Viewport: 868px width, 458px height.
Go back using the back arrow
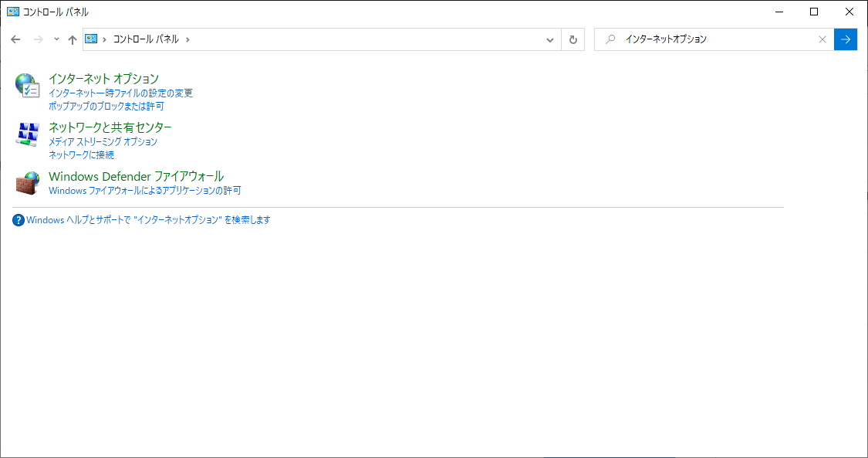[x=15, y=39]
